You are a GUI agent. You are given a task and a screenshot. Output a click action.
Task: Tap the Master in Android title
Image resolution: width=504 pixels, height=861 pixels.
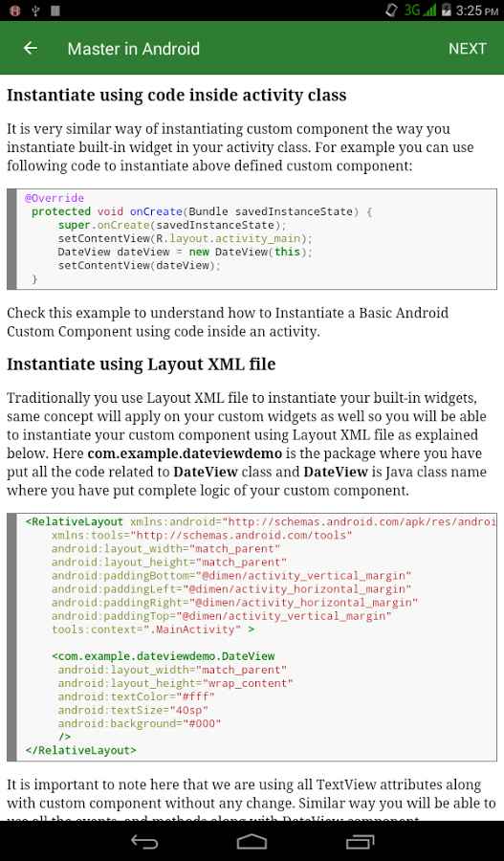point(134,49)
